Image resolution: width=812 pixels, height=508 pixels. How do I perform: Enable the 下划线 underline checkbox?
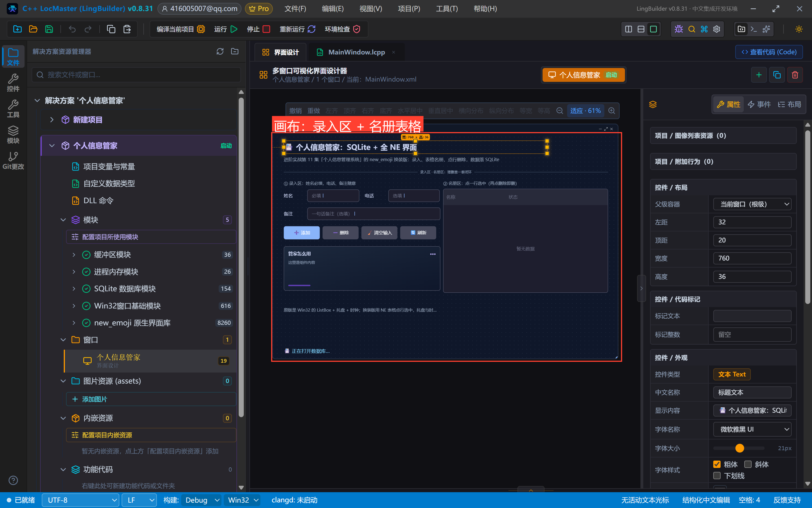coord(717,476)
